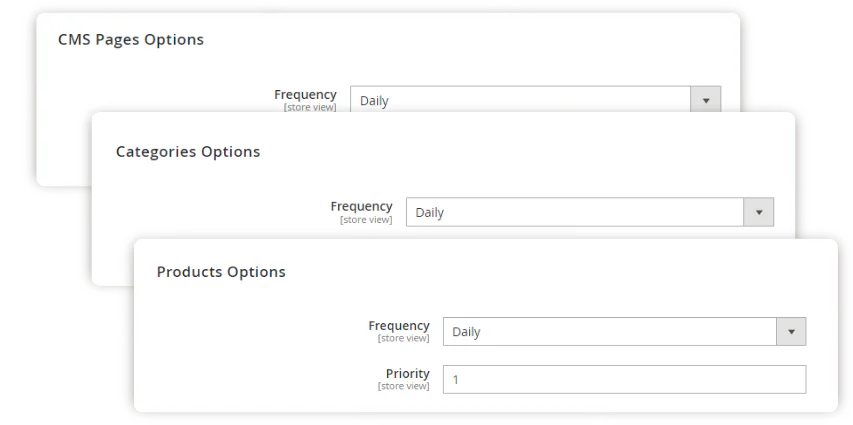
Task: Click the Frequency label in Categories Options
Action: coord(361,206)
